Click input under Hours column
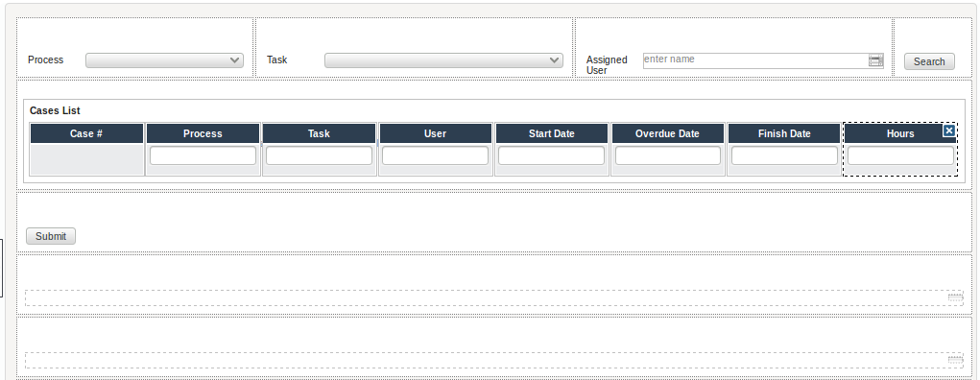The image size is (980, 380). pos(900,155)
